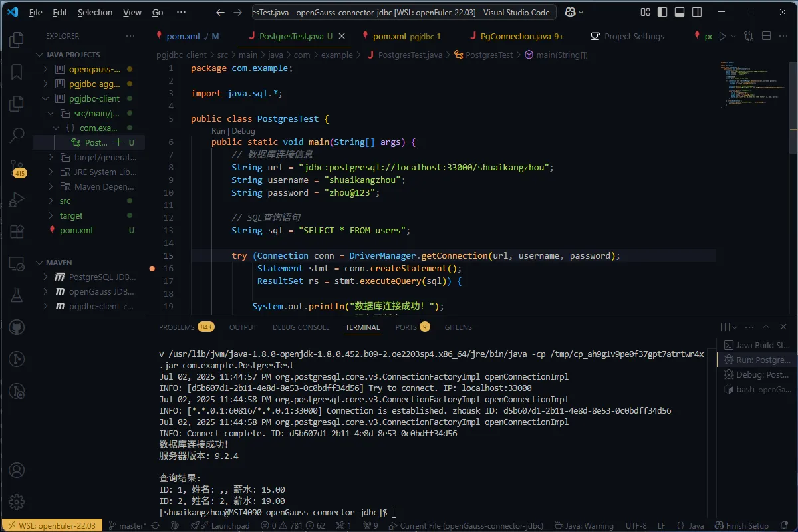Click the window title search box
This screenshot has height=532, width=798.
(404, 12)
